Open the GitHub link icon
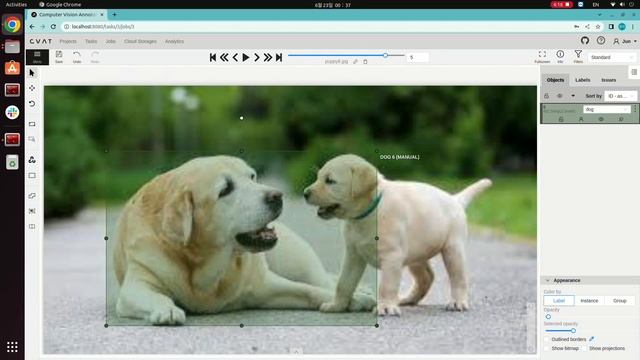 [x=585, y=40]
